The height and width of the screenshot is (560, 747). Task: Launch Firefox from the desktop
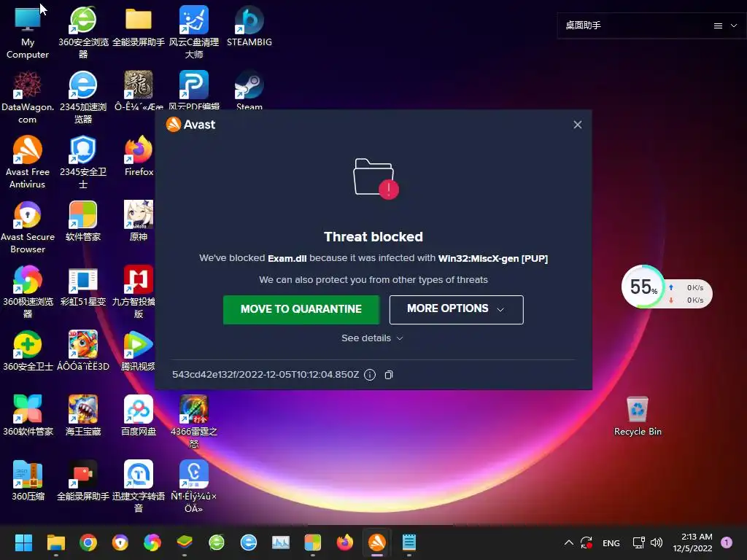(x=139, y=156)
